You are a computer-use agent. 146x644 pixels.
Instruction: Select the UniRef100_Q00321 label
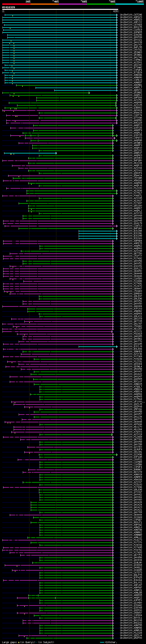point(131,40)
